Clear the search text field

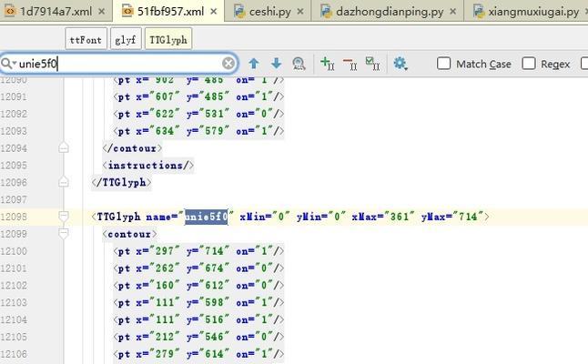click(228, 64)
